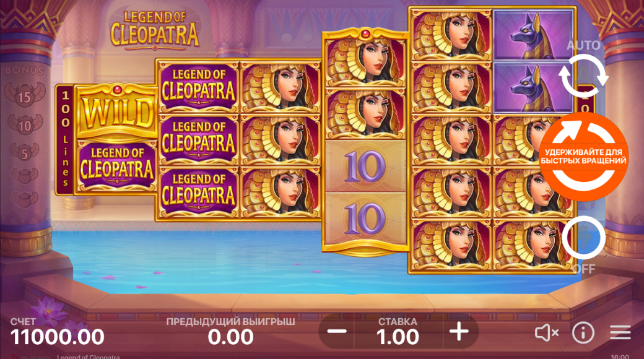Increase the bet with plus button
Viewport: 644px width, 359px height.
(459, 332)
